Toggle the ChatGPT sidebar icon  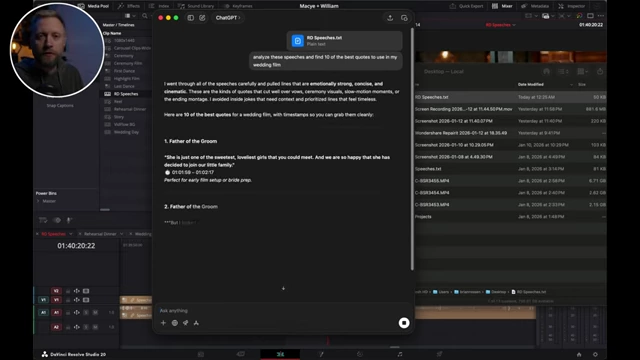[x=191, y=18]
